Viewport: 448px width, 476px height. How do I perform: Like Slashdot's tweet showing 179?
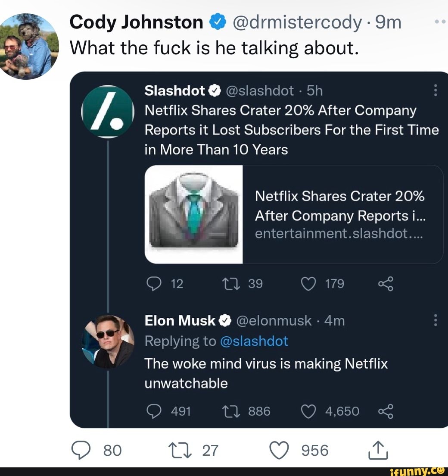(x=308, y=284)
